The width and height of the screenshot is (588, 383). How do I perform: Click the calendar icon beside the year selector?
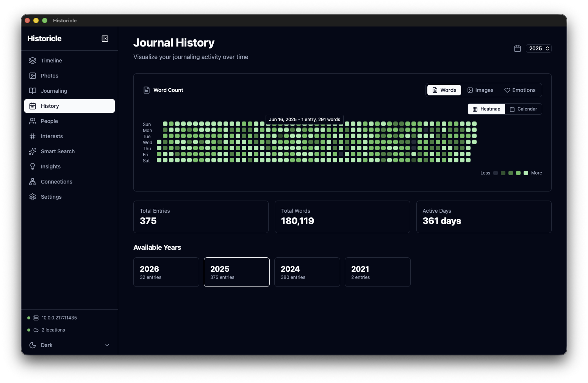(x=518, y=48)
